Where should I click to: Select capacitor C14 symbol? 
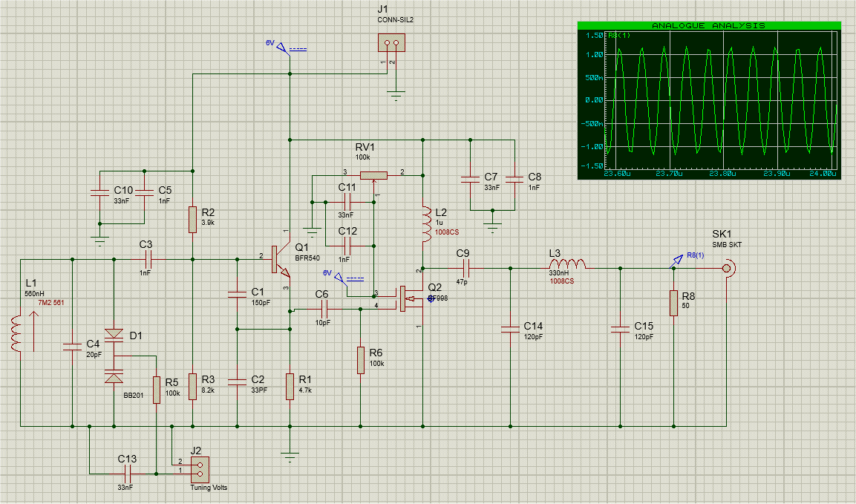click(511, 329)
